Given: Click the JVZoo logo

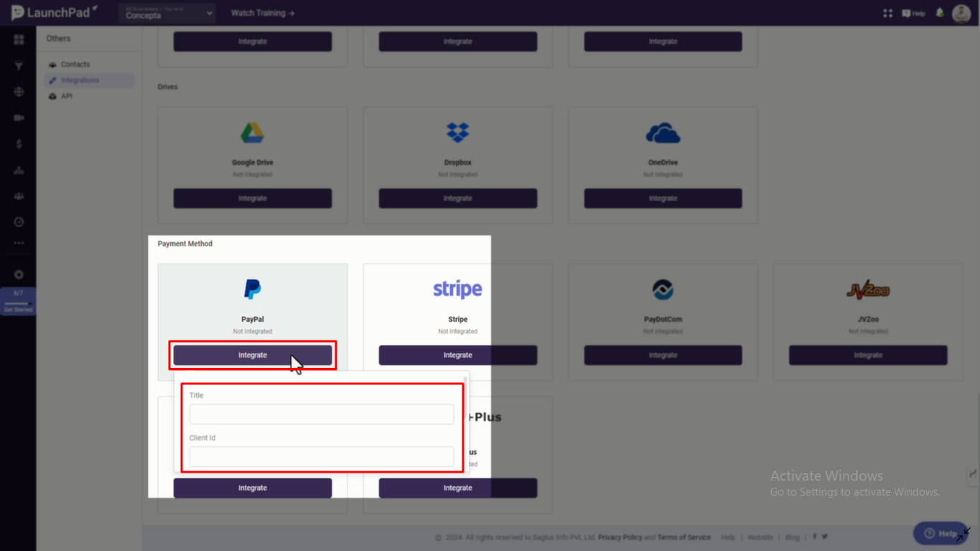Looking at the screenshot, I should [x=868, y=290].
